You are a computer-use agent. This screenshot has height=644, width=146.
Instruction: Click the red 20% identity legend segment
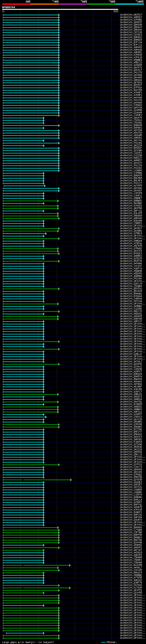pyautogui.click(x=16, y=4)
